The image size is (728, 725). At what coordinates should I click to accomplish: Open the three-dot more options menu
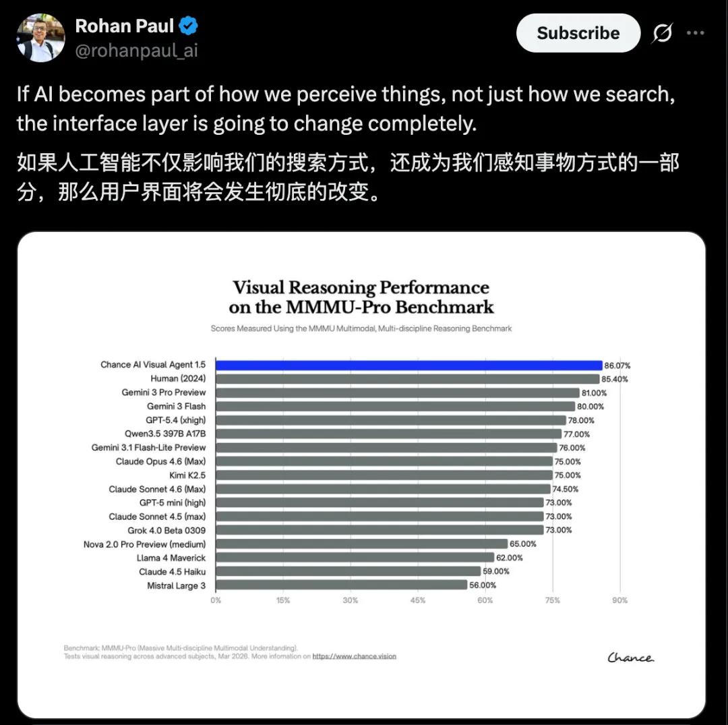coord(695,32)
